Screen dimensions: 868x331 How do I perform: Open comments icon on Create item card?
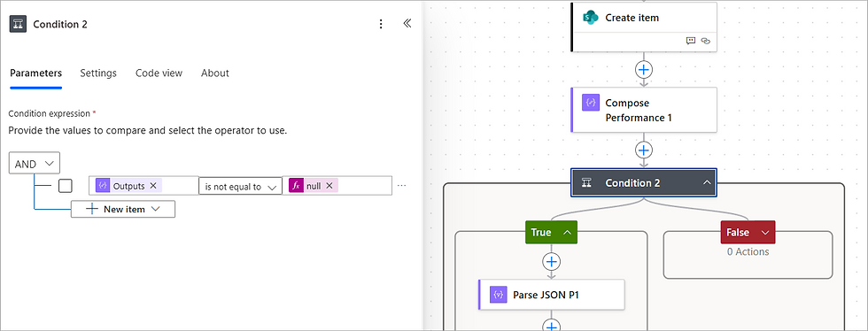[690, 41]
